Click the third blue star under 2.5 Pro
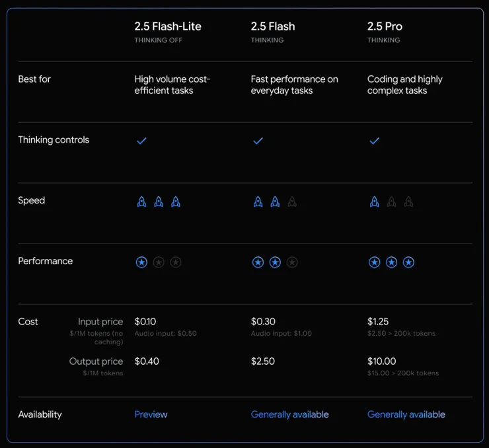The image size is (489, 448). [408, 262]
